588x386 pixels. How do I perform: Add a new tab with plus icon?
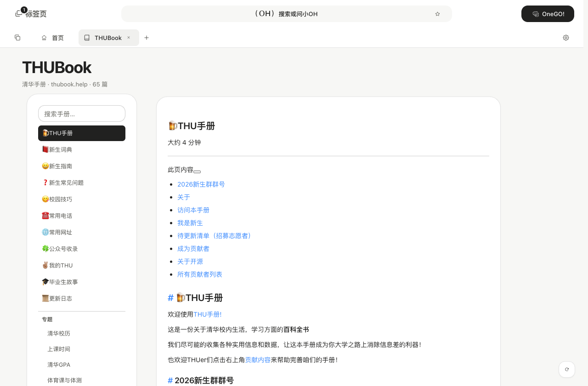tap(147, 38)
